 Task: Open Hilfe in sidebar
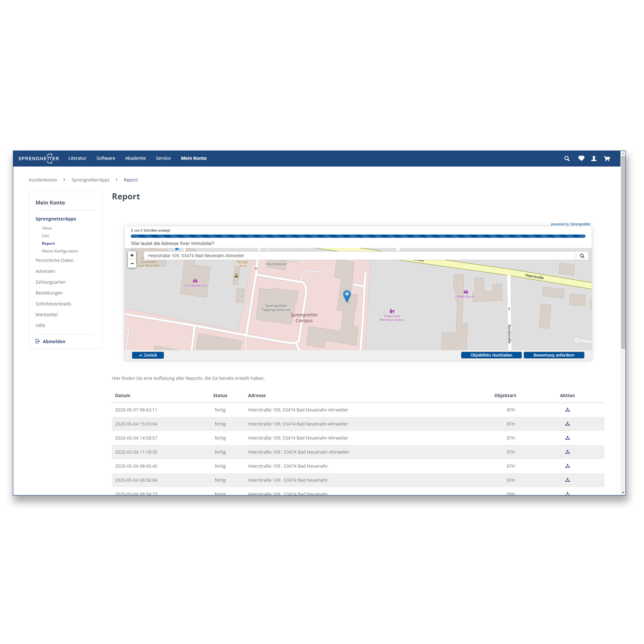coord(40,326)
